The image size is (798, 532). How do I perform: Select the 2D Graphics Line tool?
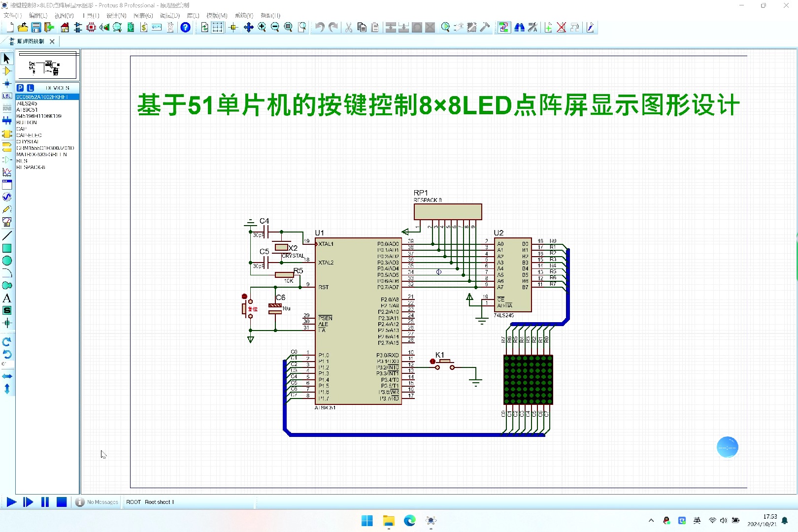point(7,235)
